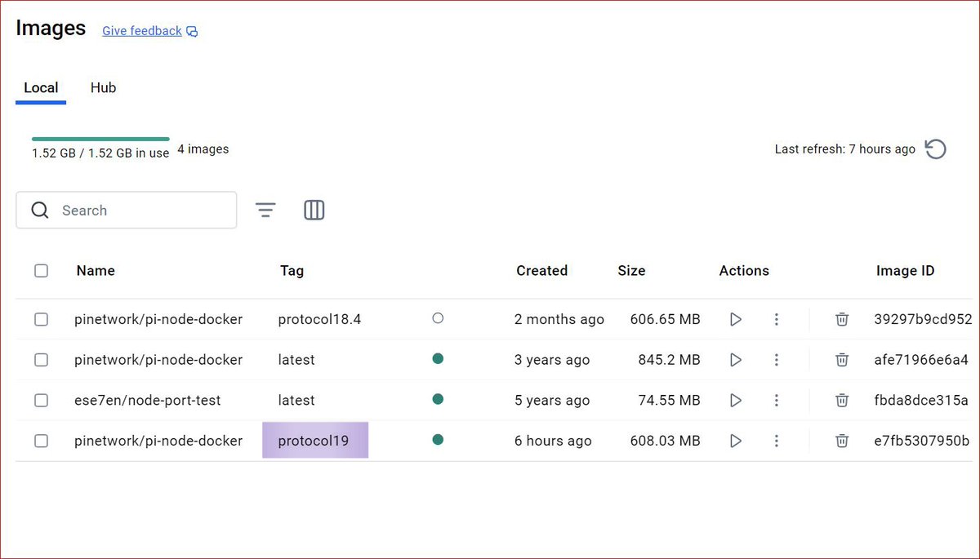Click the in-use status dot for 845.2 MB image
Screen dimensions: 980x559
pyautogui.click(x=438, y=358)
